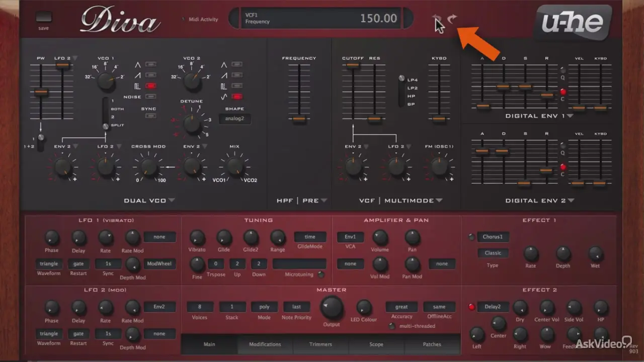The image size is (644, 362).
Task: Click the Effect 2 Center Vol knob
Action: click(547, 308)
